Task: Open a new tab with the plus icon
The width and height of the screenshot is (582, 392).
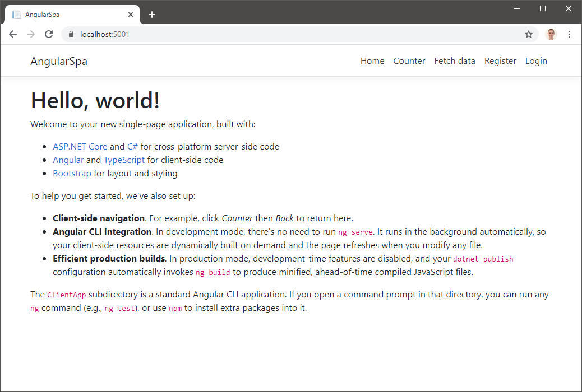Action: tap(151, 15)
